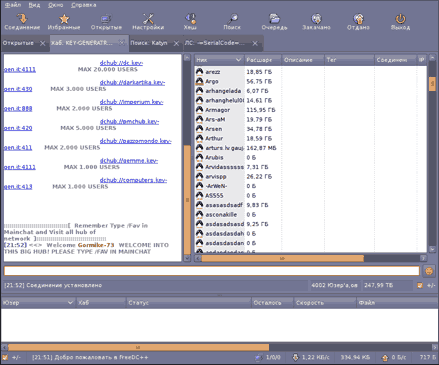439x365 pixels.
Task: Open Настройки settings tools icon
Action: [x=148, y=19]
